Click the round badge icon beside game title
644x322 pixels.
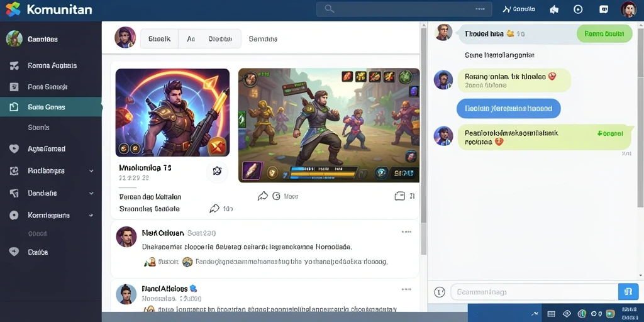217,170
